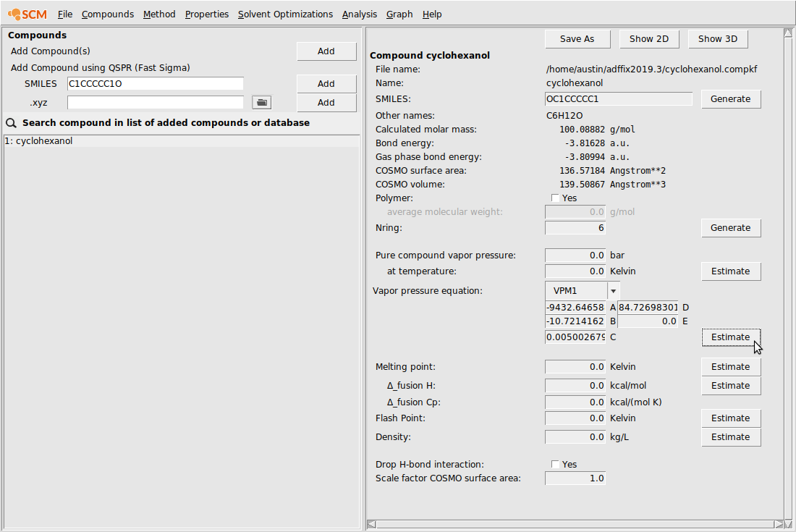Click the Show 3D button
The width and height of the screenshot is (796, 532).
pos(718,39)
